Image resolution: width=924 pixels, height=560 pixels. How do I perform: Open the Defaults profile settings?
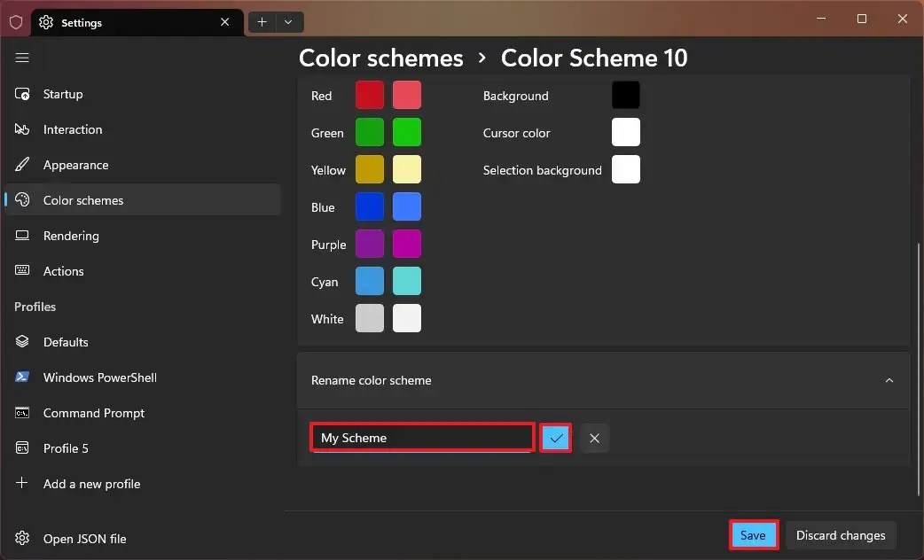pos(66,342)
